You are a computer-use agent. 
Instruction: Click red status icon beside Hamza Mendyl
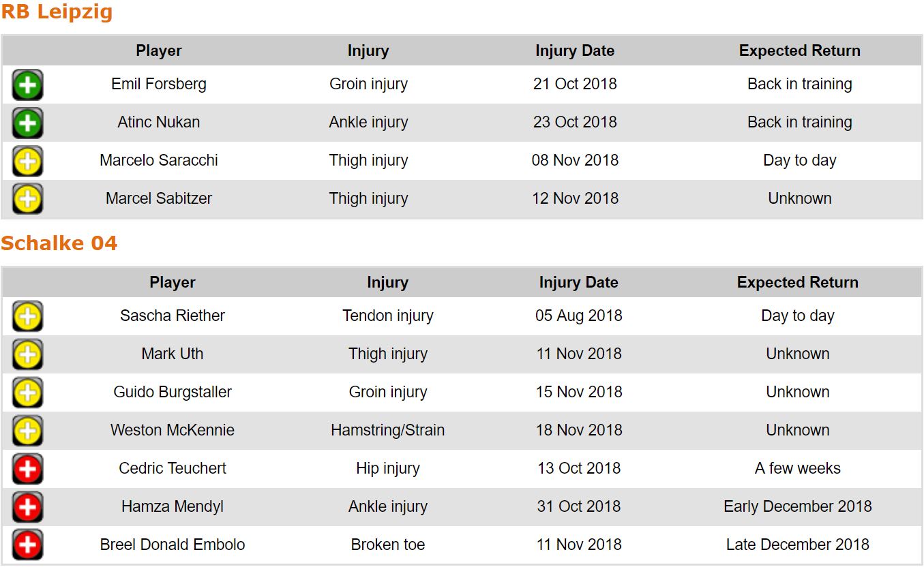[27, 507]
